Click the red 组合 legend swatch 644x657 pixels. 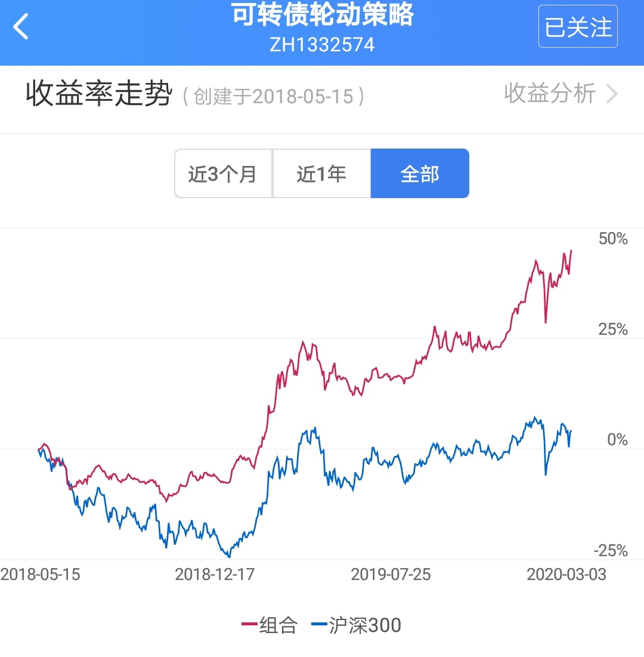[249, 625]
